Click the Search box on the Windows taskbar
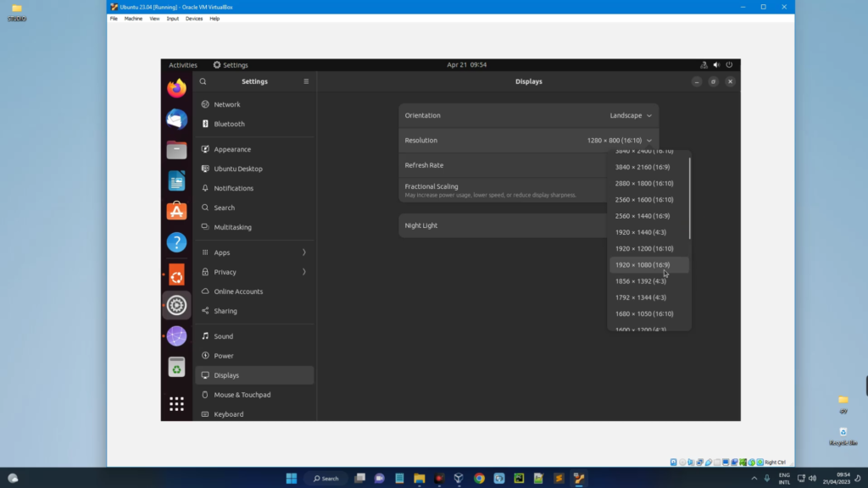Viewport: 868px width, 488px height. click(326, 478)
